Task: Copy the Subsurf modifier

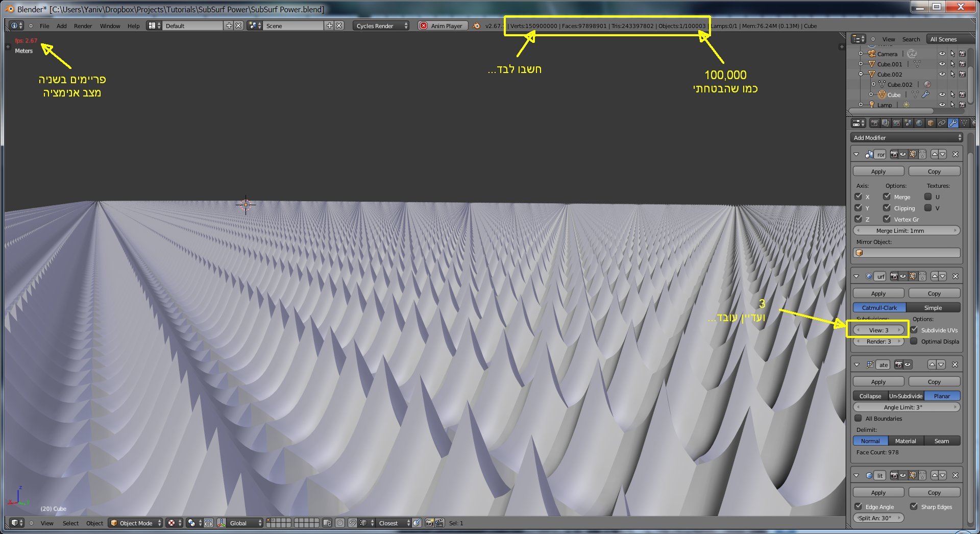Action: pyautogui.click(x=934, y=294)
